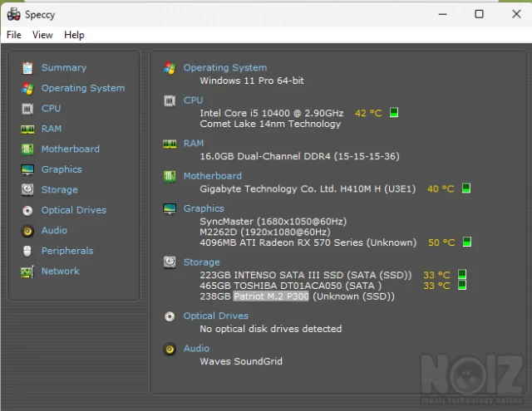This screenshot has height=411, width=532.
Task: Maximize the Speccy window
Action: point(479,14)
